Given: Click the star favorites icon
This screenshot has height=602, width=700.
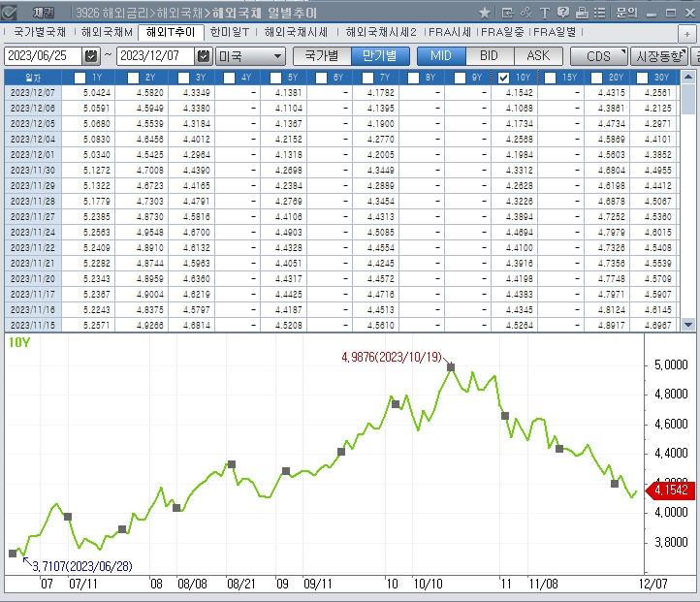Looking at the screenshot, I should 485,13.
